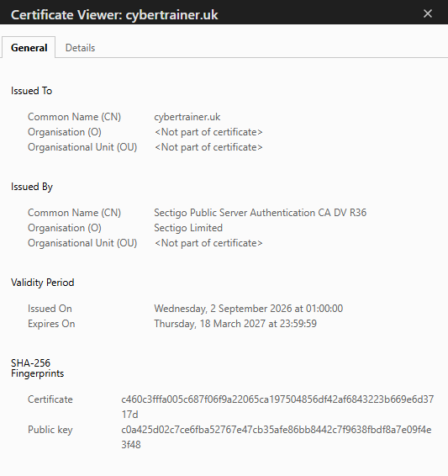
Task: Click the Expires On date 18 March 2027
Action: 235,324
